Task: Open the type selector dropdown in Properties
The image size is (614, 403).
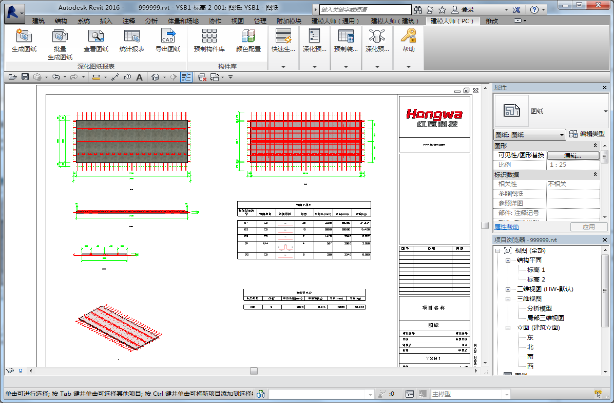Action: click(606, 111)
